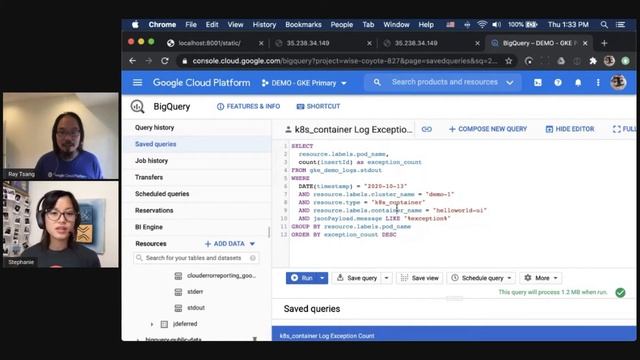
Task: Activate Cloud Shell terminal icon
Action: pos(538,82)
